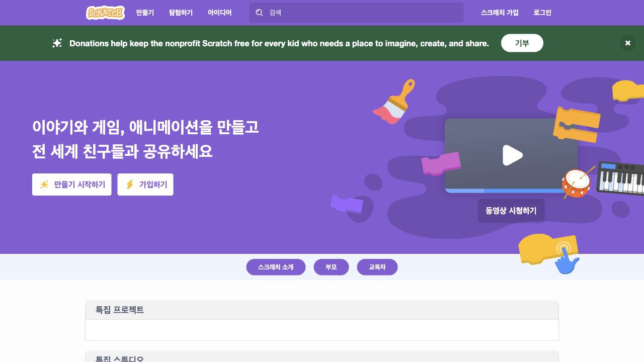Select the 교육자 pill
644x362 pixels.
(x=377, y=267)
